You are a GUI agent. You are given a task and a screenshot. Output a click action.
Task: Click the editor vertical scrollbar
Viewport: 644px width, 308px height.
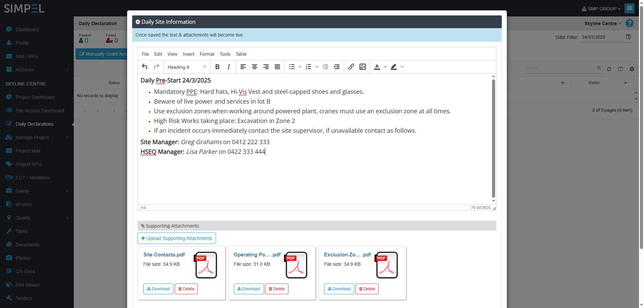click(x=493, y=138)
